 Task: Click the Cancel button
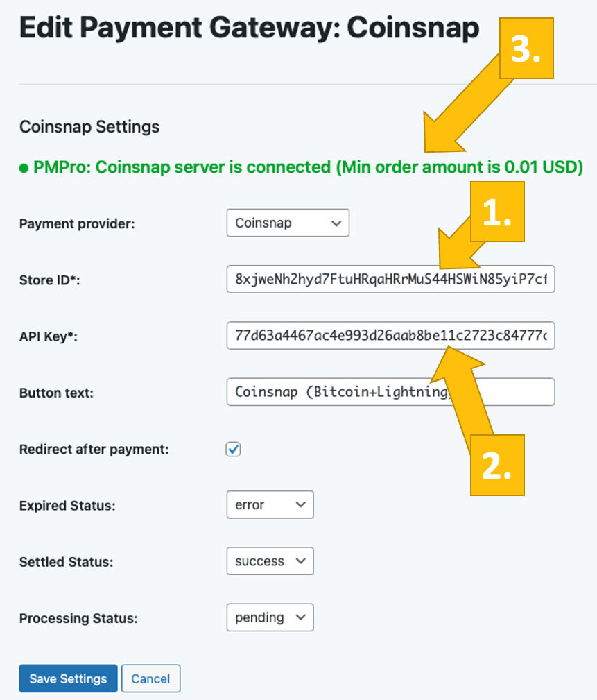click(150, 678)
